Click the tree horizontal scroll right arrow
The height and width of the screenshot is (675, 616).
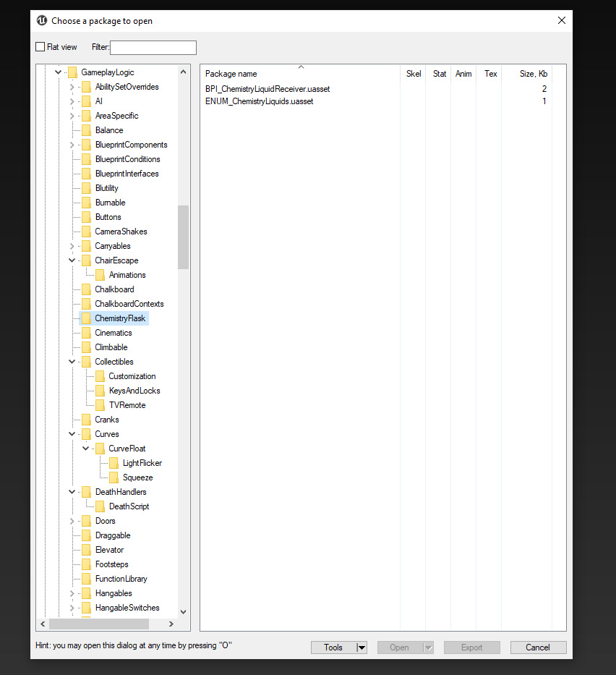pos(171,624)
